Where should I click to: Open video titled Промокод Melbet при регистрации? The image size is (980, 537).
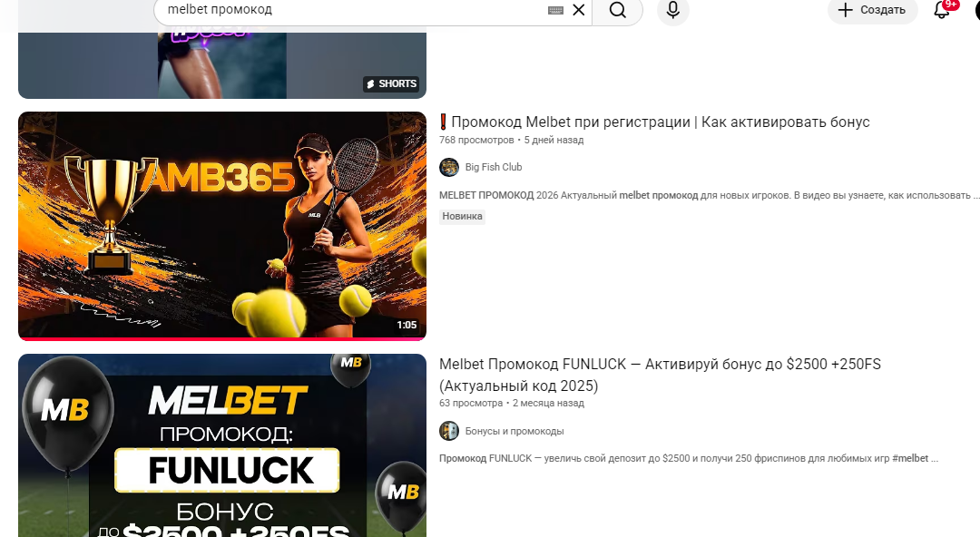pyautogui.click(x=653, y=122)
